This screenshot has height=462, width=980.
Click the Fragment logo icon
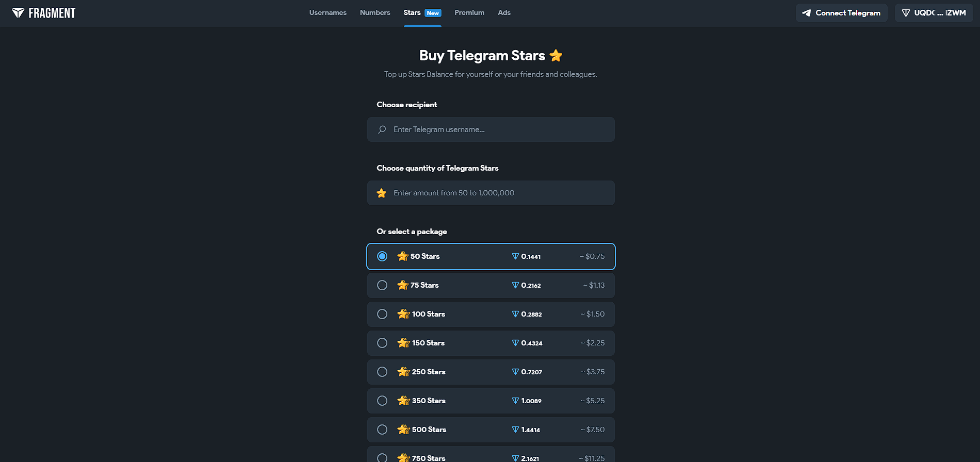tap(18, 13)
